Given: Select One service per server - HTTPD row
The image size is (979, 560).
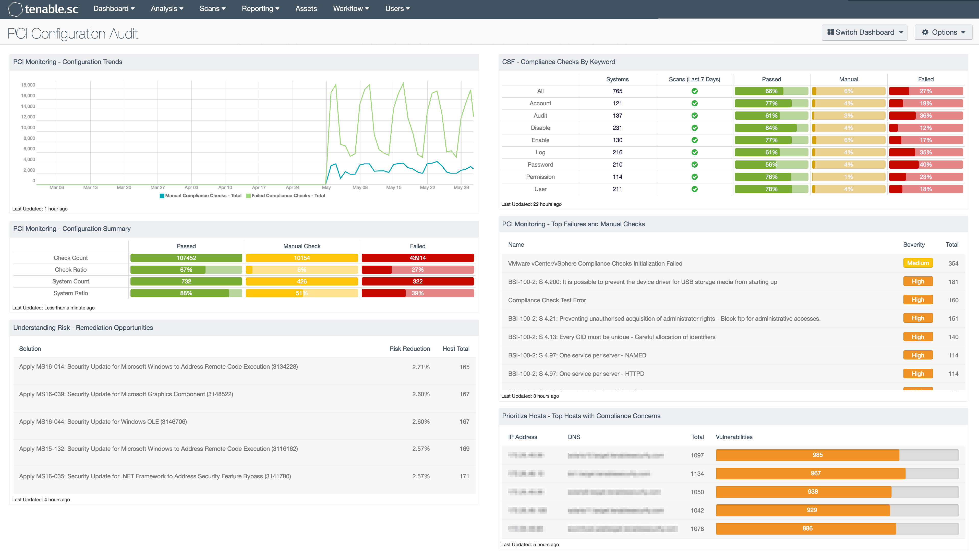Looking at the screenshot, I should (x=733, y=374).
